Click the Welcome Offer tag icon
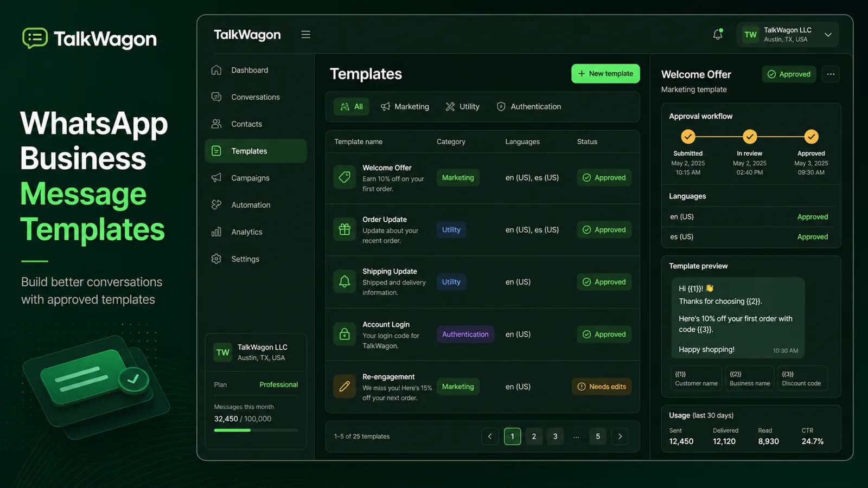868x488 pixels. [x=344, y=177]
